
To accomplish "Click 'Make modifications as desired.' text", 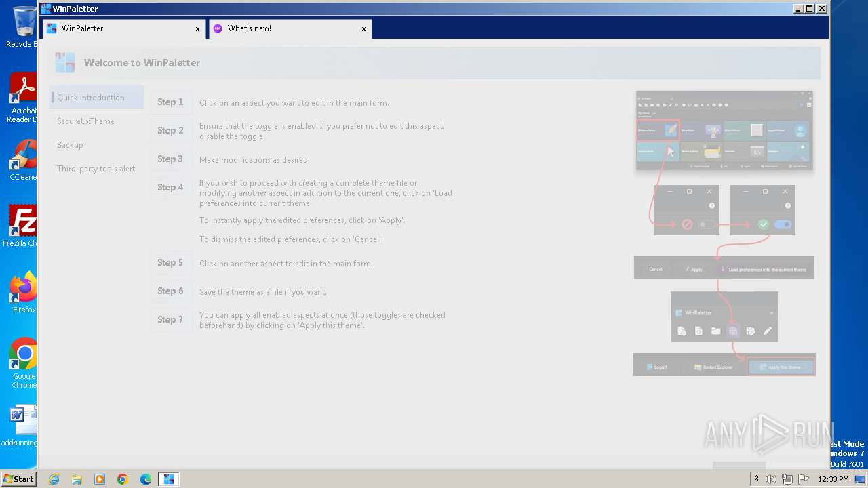I will pyautogui.click(x=254, y=160).
